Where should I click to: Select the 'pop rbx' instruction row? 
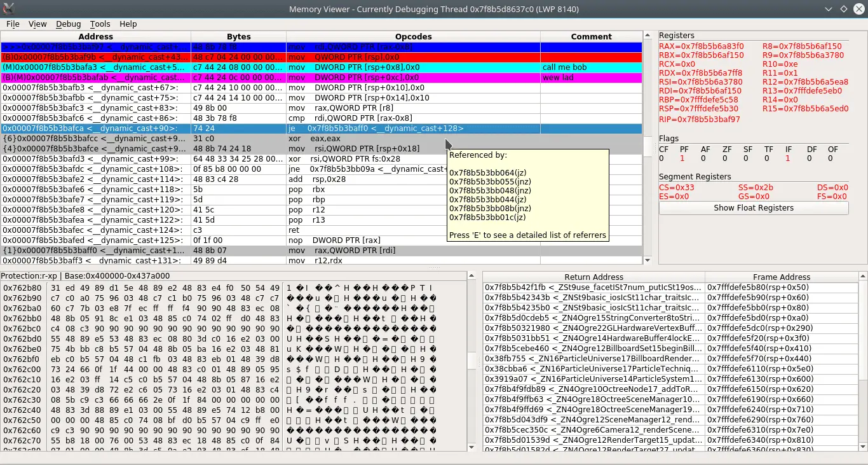pyautogui.click(x=322, y=190)
